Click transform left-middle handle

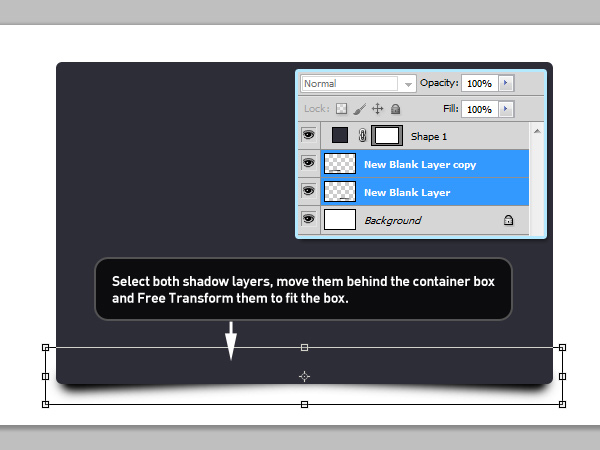46,377
